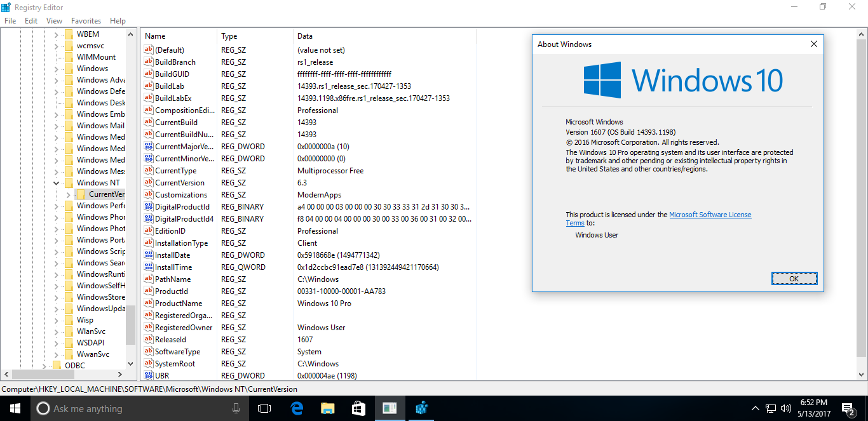Click the volume icon in system tray
868x421 pixels.
(787, 408)
